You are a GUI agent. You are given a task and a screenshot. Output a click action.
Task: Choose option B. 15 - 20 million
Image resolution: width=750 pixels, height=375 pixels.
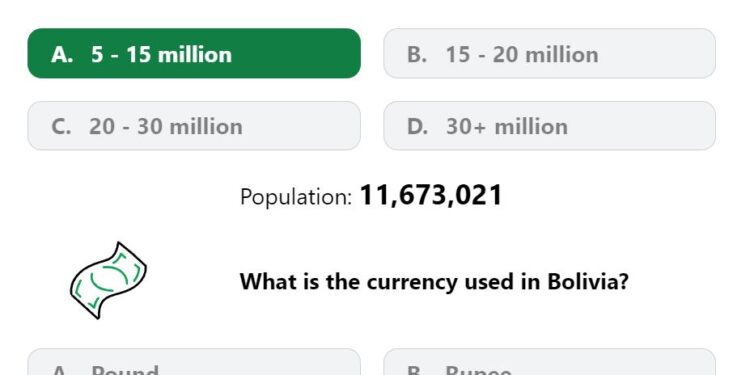pos(550,53)
